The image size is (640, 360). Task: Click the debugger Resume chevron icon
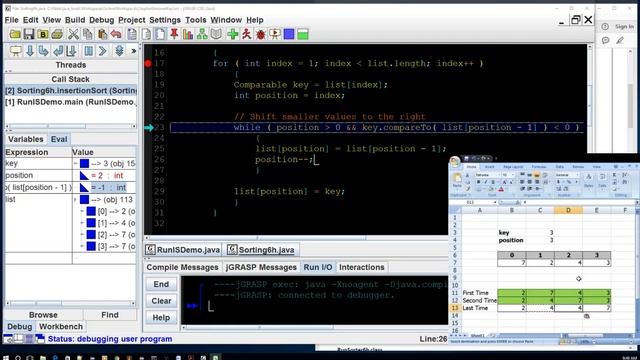(x=102, y=51)
